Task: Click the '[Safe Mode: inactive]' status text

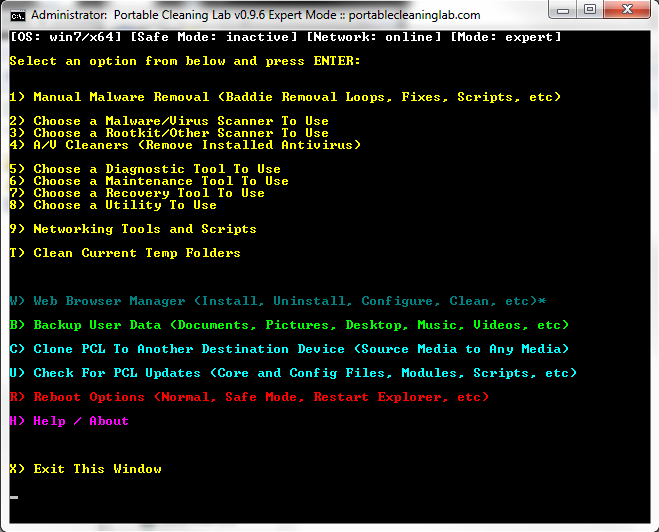Action: (x=214, y=37)
